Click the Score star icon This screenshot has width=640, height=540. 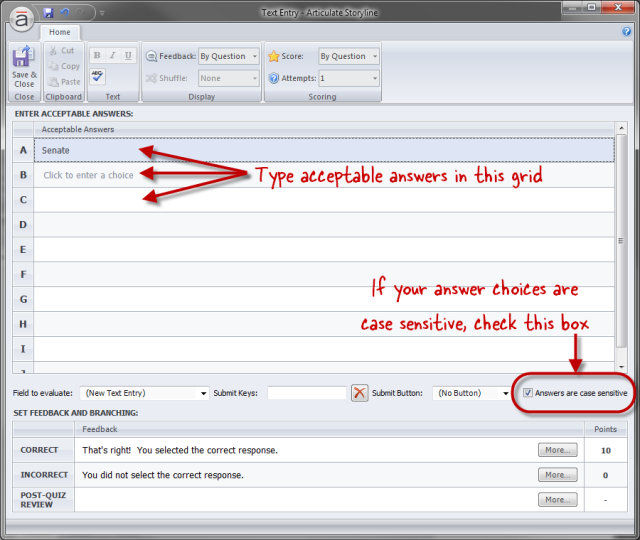(273, 56)
